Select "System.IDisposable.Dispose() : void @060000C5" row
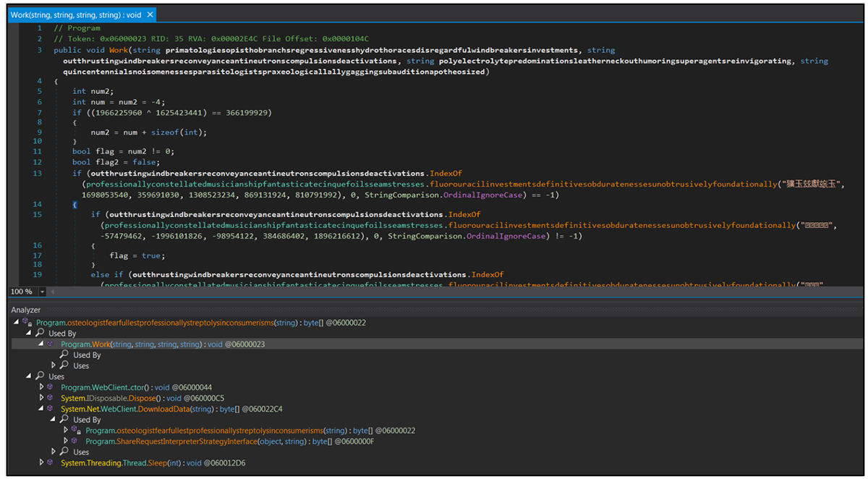Screen dimensions: 868x479 (143, 398)
